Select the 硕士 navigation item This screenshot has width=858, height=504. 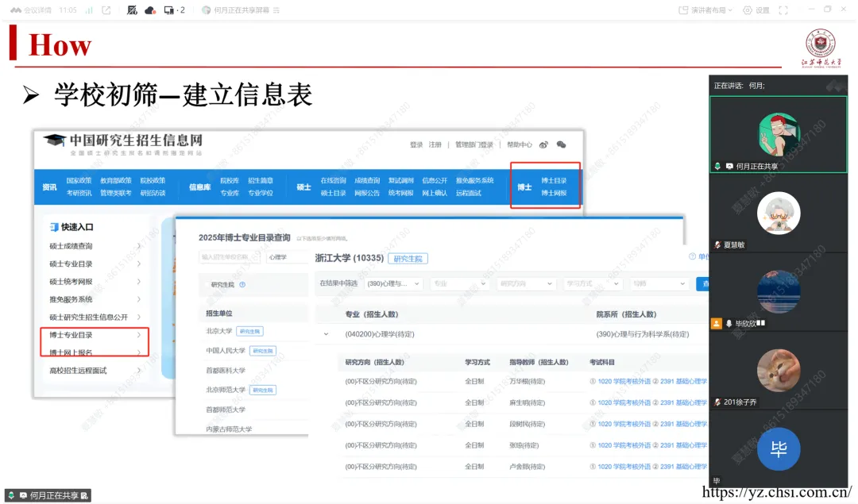(303, 187)
